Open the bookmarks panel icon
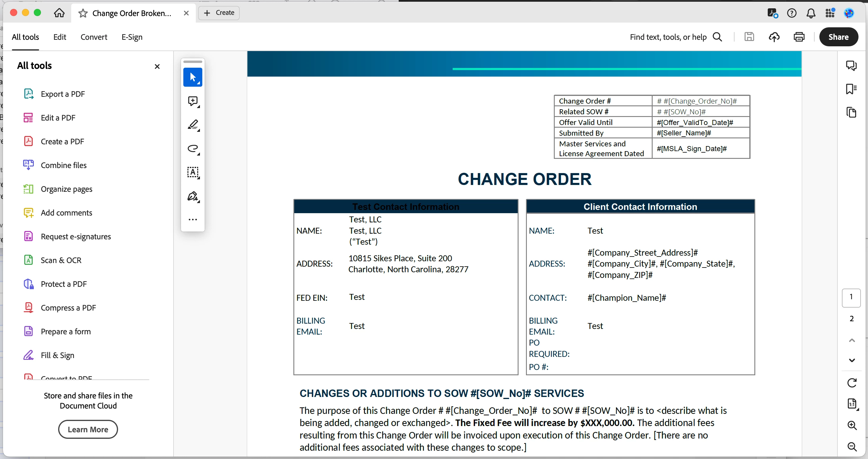Image resolution: width=868 pixels, height=459 pixels. click(x=851, y=89)
